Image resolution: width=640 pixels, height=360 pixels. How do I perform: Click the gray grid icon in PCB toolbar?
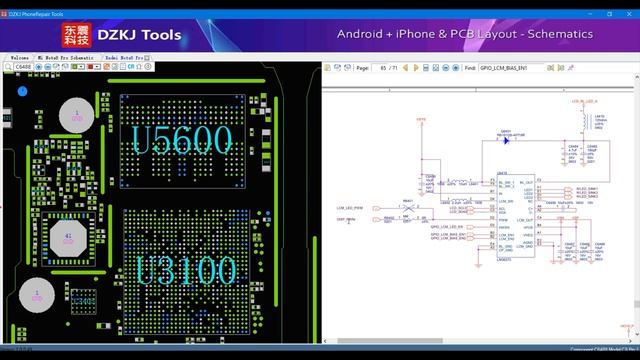115,67
